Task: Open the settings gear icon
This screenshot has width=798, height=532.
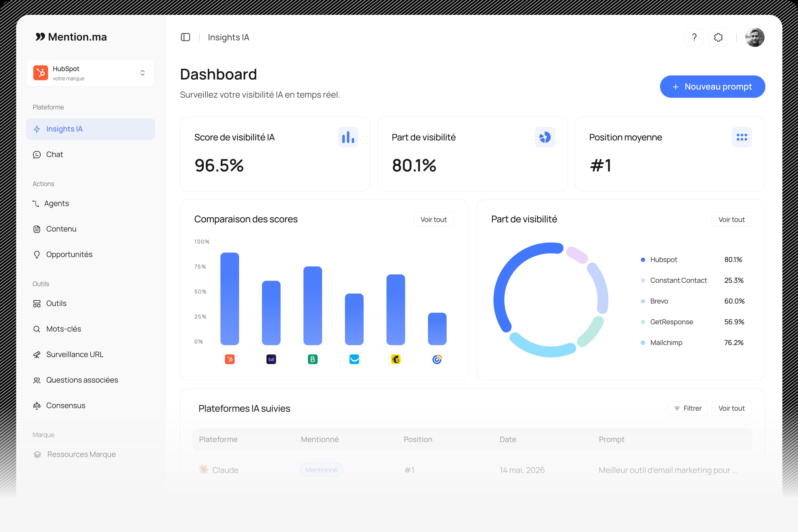Action: click(718, 37)
